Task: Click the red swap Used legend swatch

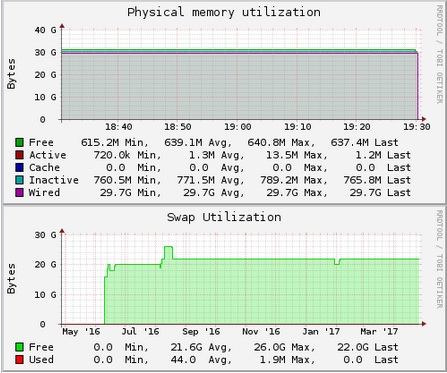Action: [x=19, y=360]
